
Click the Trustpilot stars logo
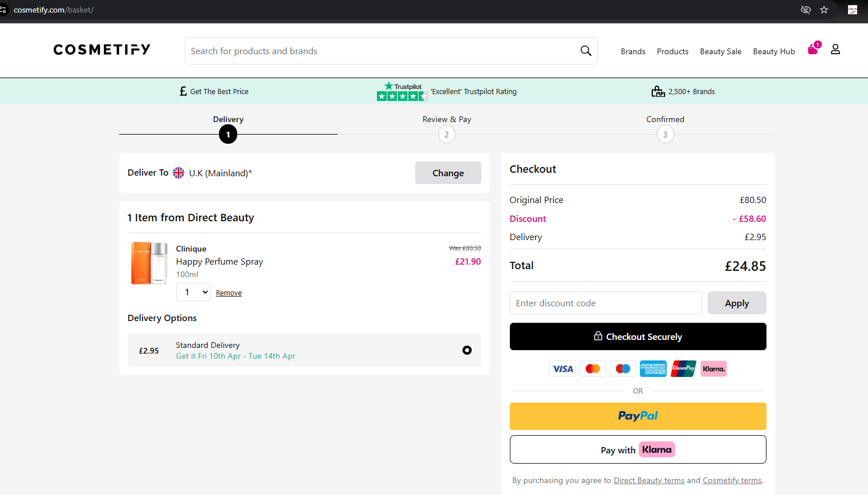click(402, 91)
